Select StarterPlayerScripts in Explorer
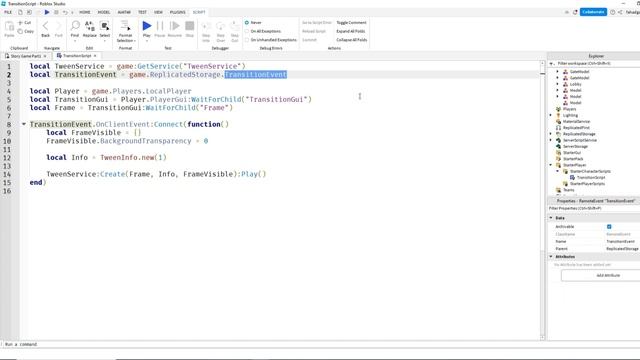The height and width of the screenshot is (360, 640). coord(587,184)
